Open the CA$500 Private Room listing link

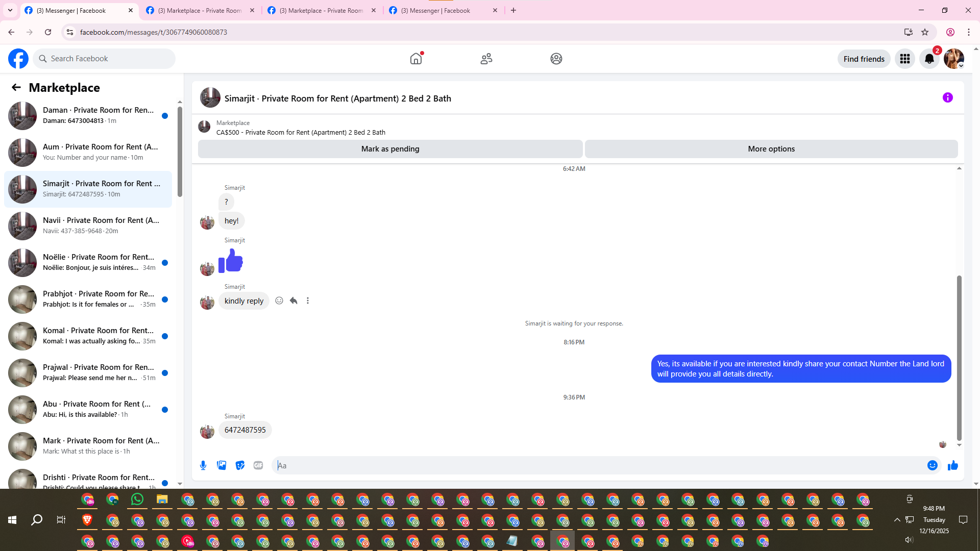(x=301, y=133)
